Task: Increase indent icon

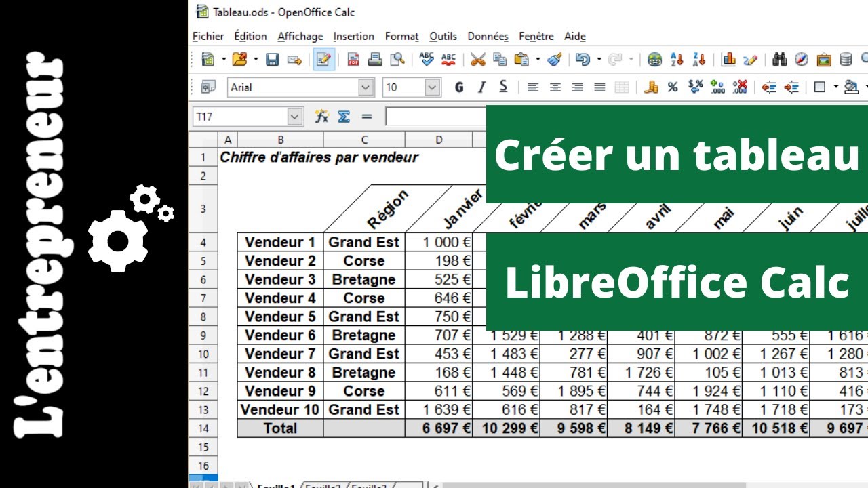Action: [791, 87]
